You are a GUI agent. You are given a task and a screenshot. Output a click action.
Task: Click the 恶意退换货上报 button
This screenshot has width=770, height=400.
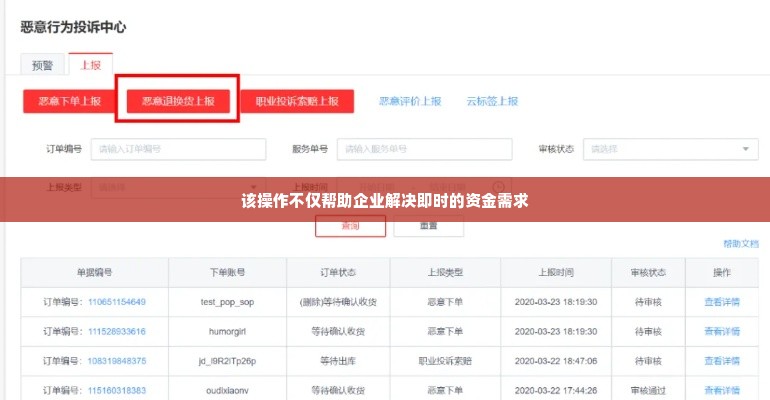point(178,101)
